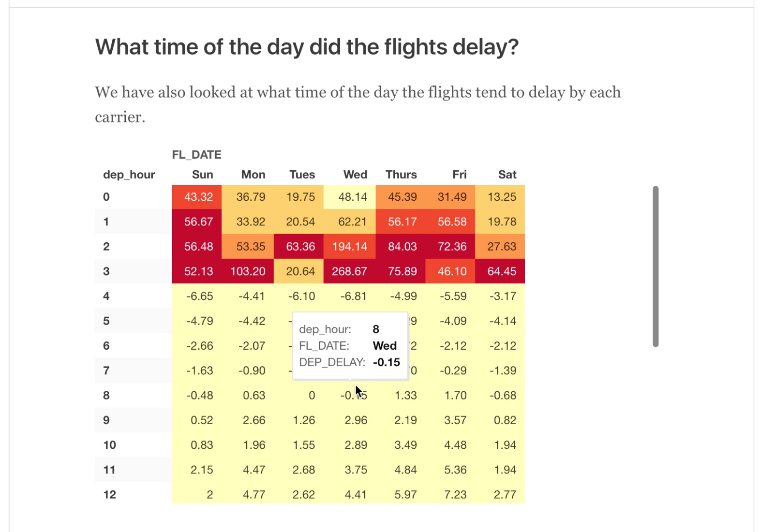The width and height of the screenshot is (774, 532).
Task: Select the light yellow 48.14 cell
Action: (353, 197)
